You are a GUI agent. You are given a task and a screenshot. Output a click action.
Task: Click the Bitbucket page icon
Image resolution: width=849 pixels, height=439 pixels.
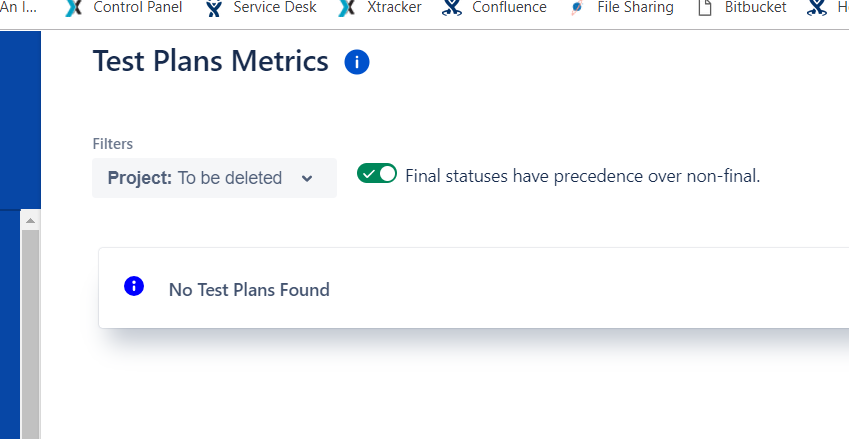(x=704, y=8)
